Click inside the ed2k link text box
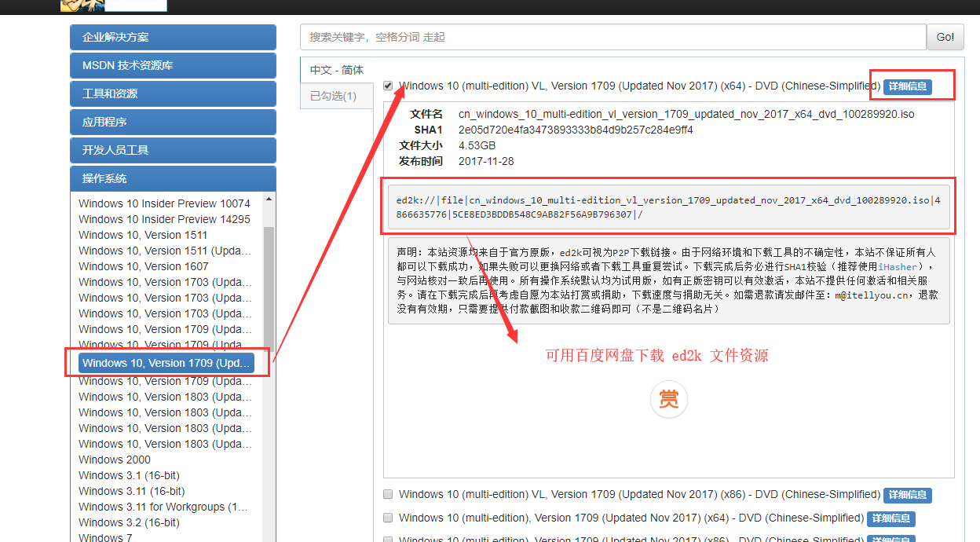The width and height of the screenshot is (980, 542). click(669, 207)
